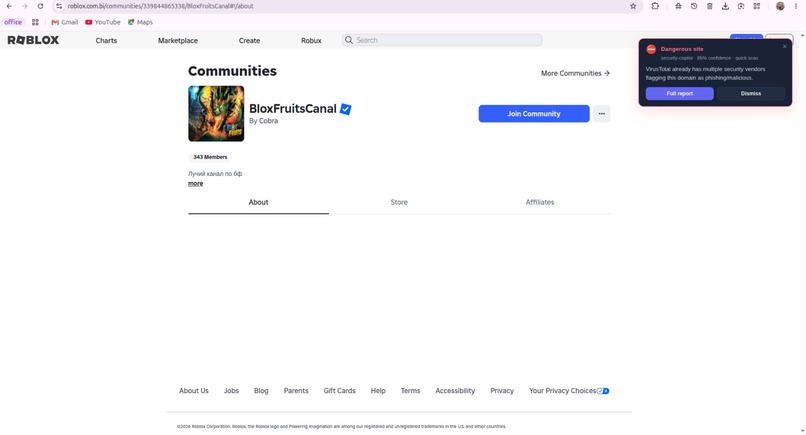The height and width of the screenshot is (435, 806).
Task: Switch to the Store tab
Action: coord(399,203)
